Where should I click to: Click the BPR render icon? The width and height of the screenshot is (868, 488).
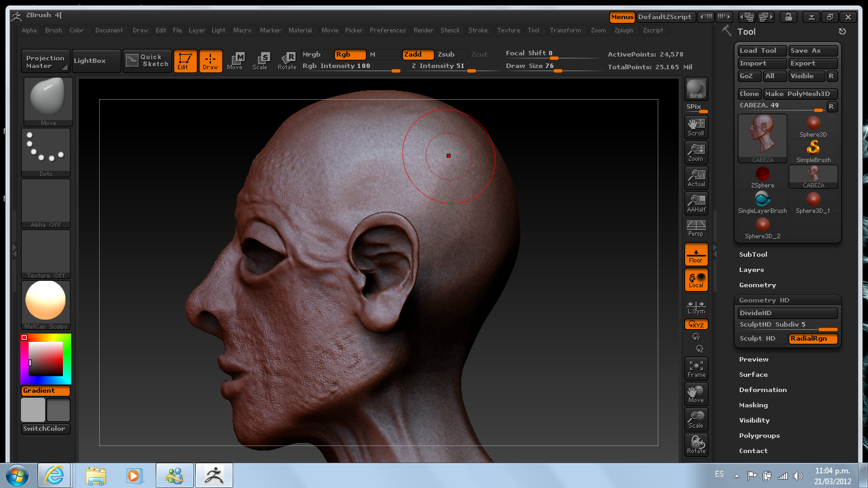point(696,89)
